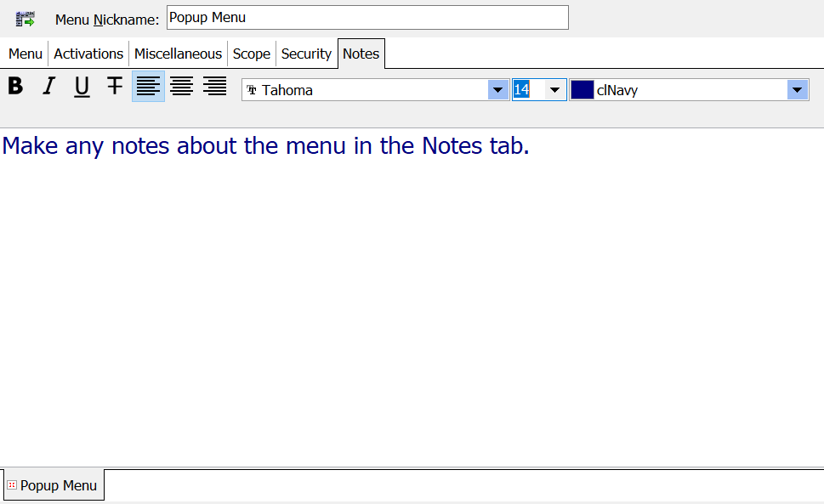Screen dimensions: 824x504
Task: Open the clNavy color dropdown
Action: pos(798,90)
